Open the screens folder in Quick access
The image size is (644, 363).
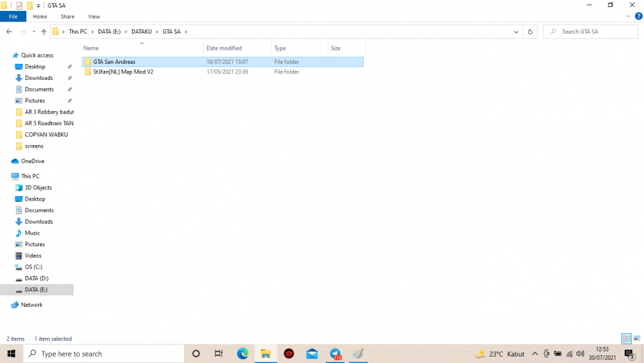tap(33, 146)
